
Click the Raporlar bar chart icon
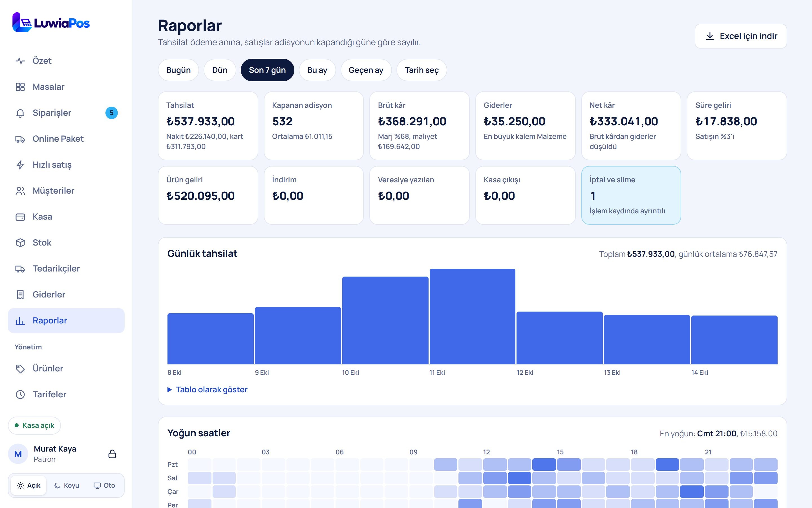pos(20,321)
